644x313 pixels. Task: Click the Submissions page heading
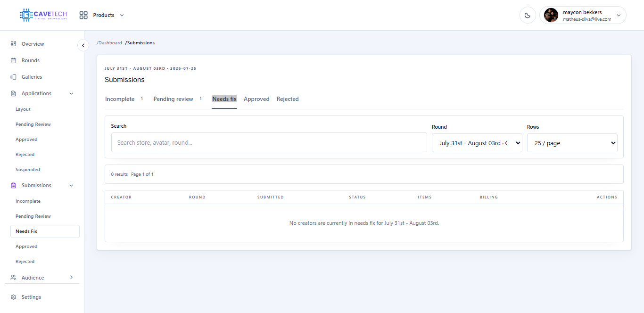(124, 80)
